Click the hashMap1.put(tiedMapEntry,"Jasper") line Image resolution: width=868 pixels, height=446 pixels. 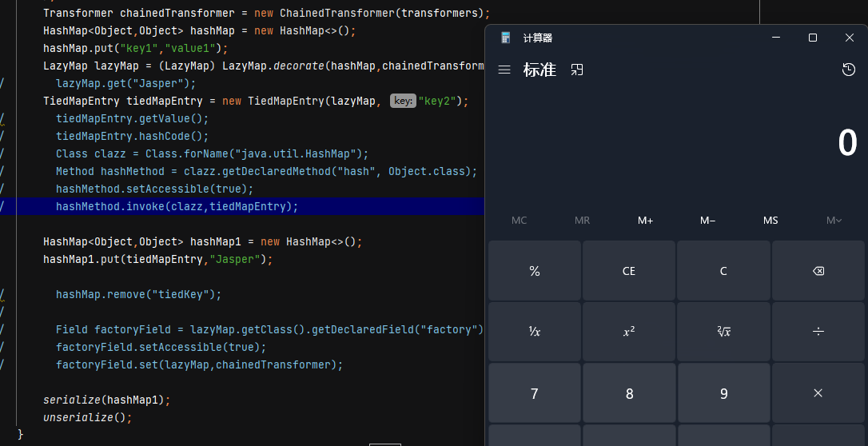[157, 259]
